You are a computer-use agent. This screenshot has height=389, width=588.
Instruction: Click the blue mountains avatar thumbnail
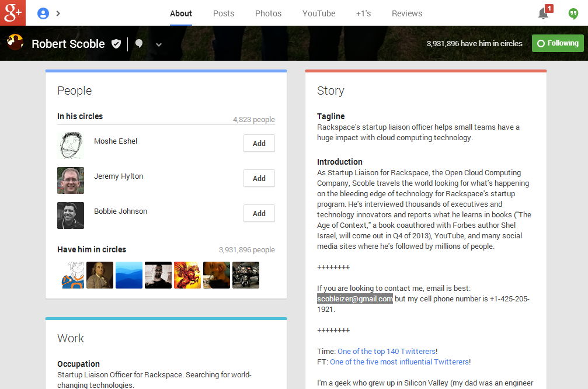coord(129,275)
